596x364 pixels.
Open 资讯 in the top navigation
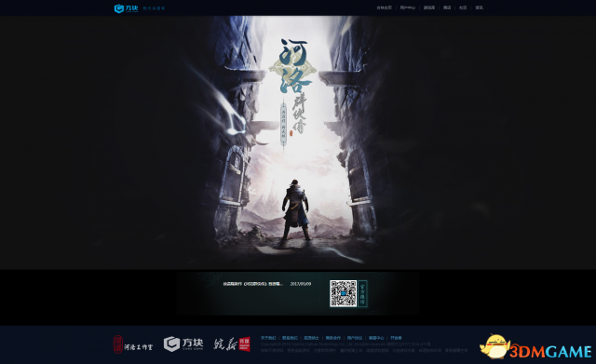tap(479, 7)
